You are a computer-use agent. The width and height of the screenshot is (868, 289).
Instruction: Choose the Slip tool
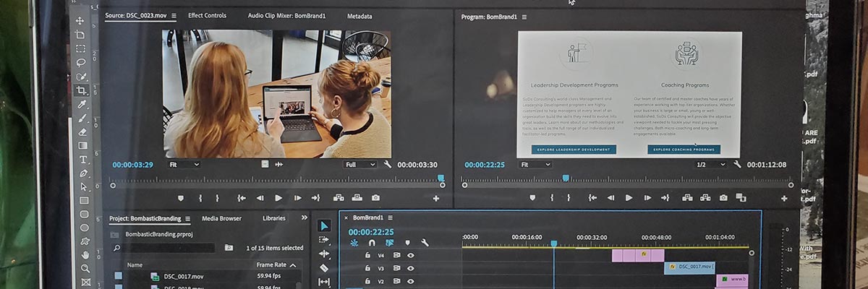(323, 281)
